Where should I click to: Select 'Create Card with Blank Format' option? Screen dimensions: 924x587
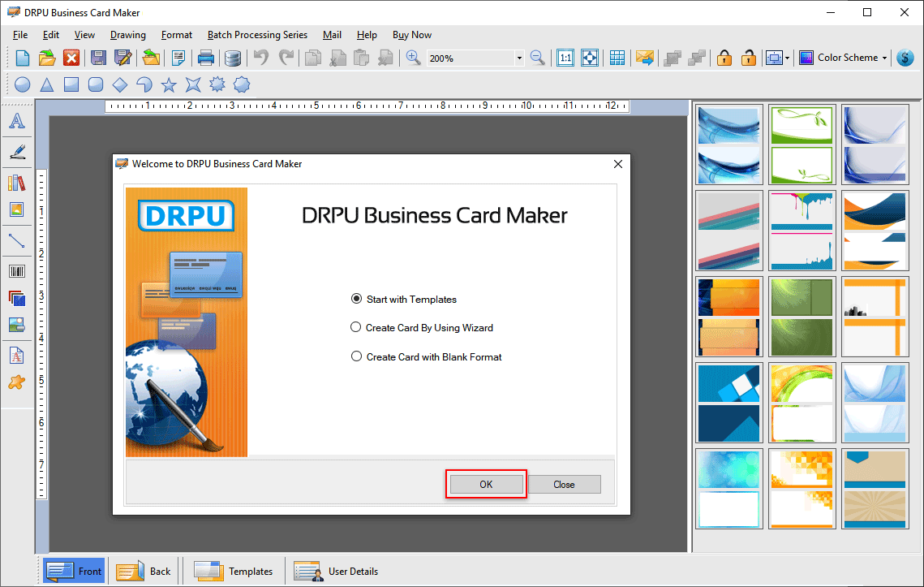click(427, 357)
